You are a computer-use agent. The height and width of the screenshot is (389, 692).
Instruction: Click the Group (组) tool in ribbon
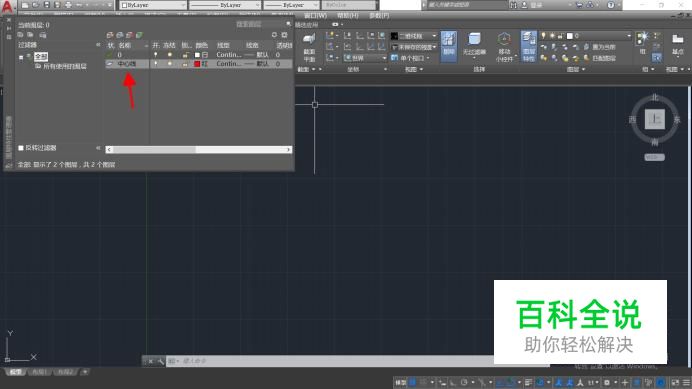(x=642, y=43)
